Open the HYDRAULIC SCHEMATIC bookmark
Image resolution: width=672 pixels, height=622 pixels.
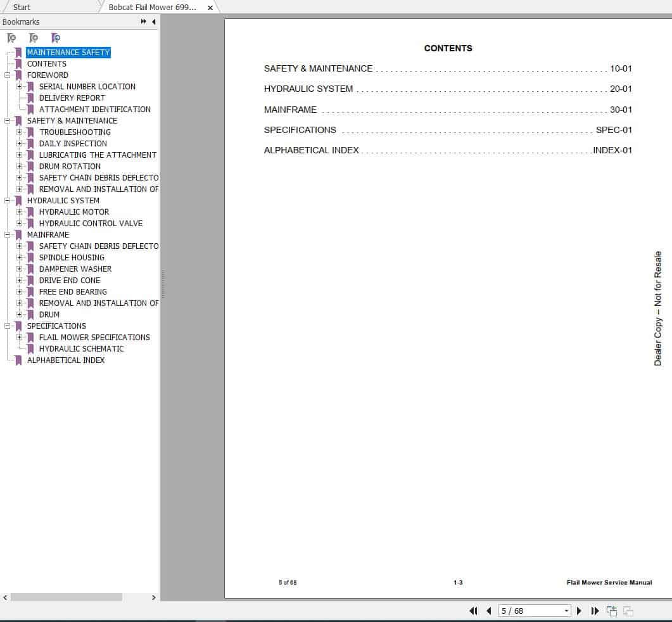point(82,348)
